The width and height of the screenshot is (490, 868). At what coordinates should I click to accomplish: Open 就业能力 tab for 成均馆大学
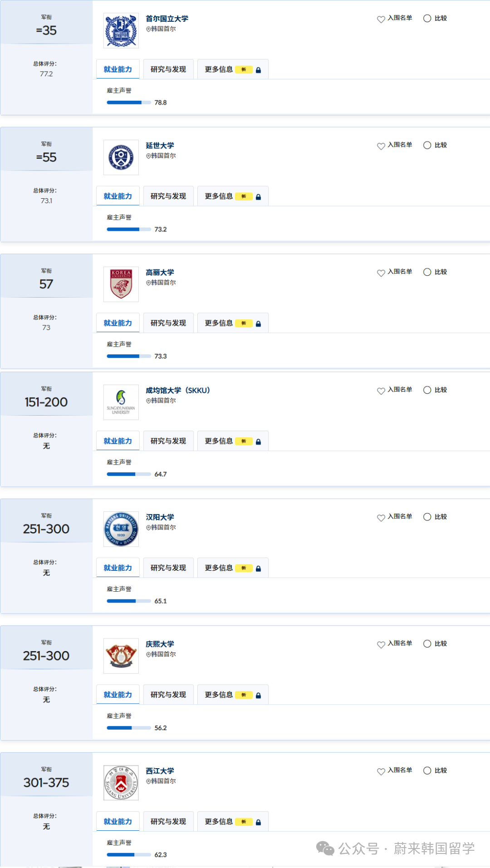click(118, 441)
